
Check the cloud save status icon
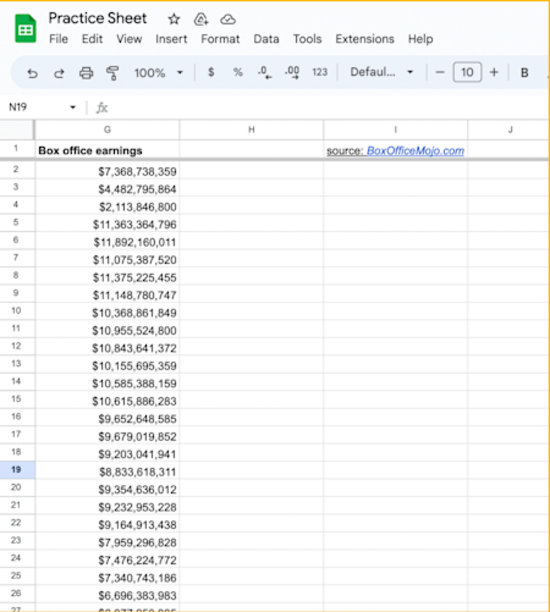(228, 19)
